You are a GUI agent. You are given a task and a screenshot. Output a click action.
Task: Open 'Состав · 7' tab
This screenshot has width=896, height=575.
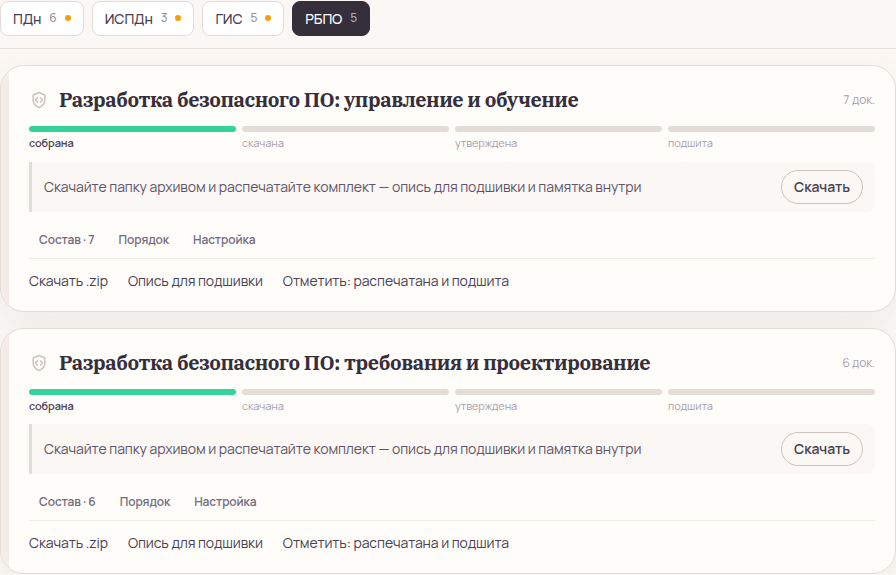click(x=67, y=240)
